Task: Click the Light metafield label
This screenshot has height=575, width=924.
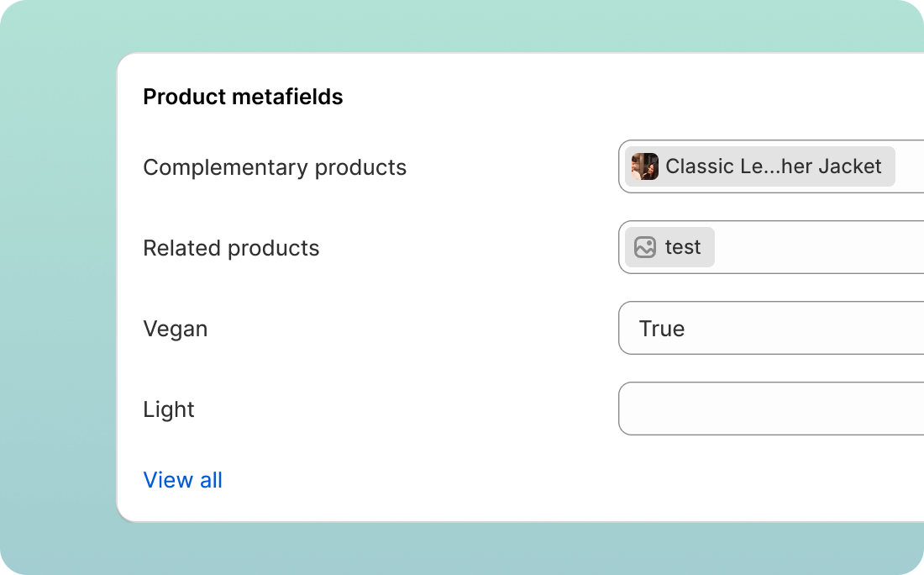Action: pos(169,409)
